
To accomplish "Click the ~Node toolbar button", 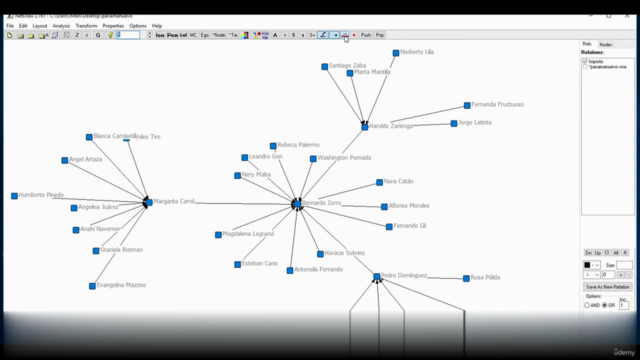I will [x=218, y=35].
